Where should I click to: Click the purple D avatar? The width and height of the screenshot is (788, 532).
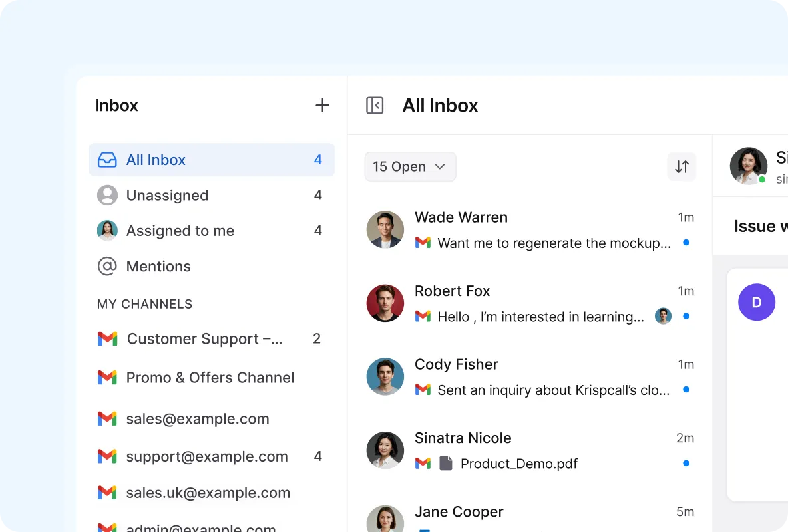point(757,303)
